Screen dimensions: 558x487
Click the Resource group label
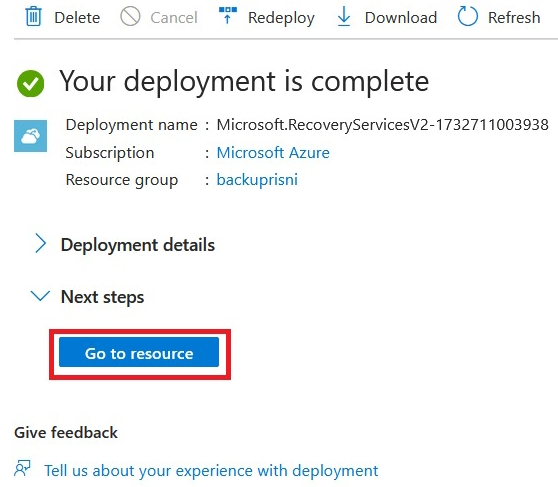pyautogui.click(x=122, y=180)
